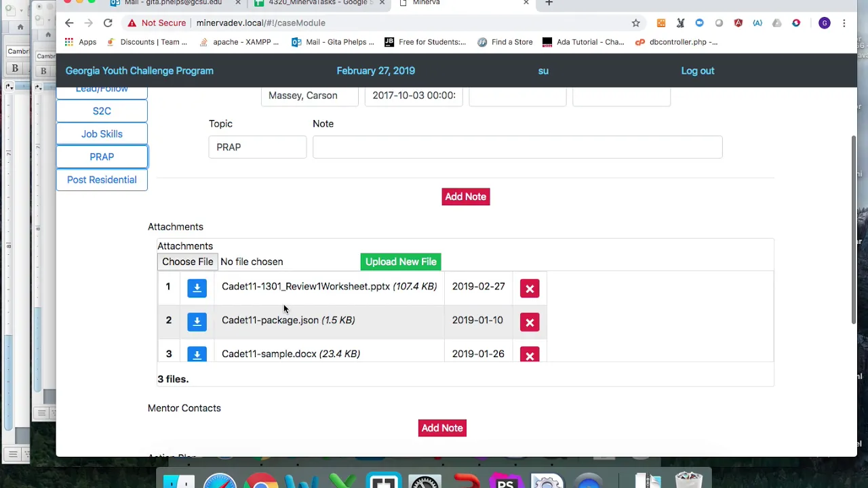Delete the Cadet11-1301_Review1Worksheet.pptx attachment

(x=530, y=288)
